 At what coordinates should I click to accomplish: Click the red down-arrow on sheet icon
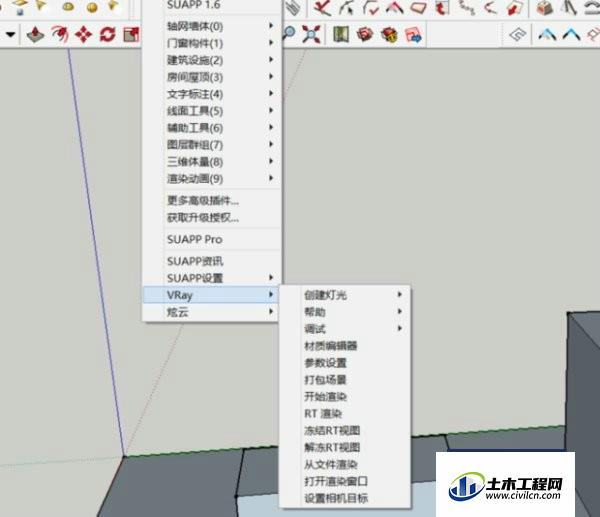[x=515, y=8]
